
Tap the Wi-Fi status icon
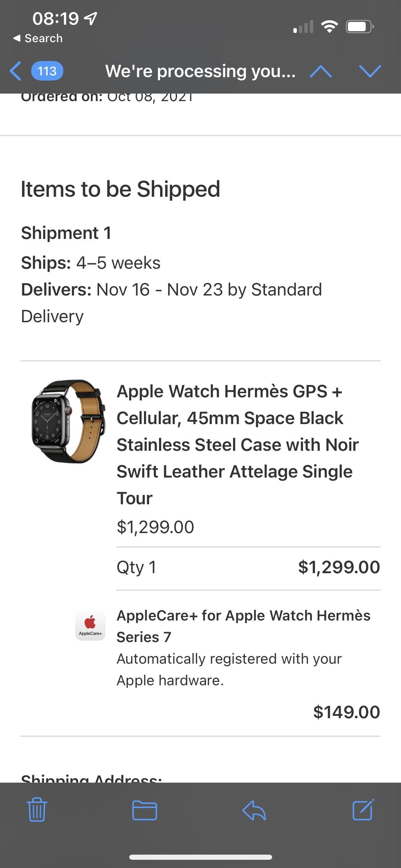[329, 26]
